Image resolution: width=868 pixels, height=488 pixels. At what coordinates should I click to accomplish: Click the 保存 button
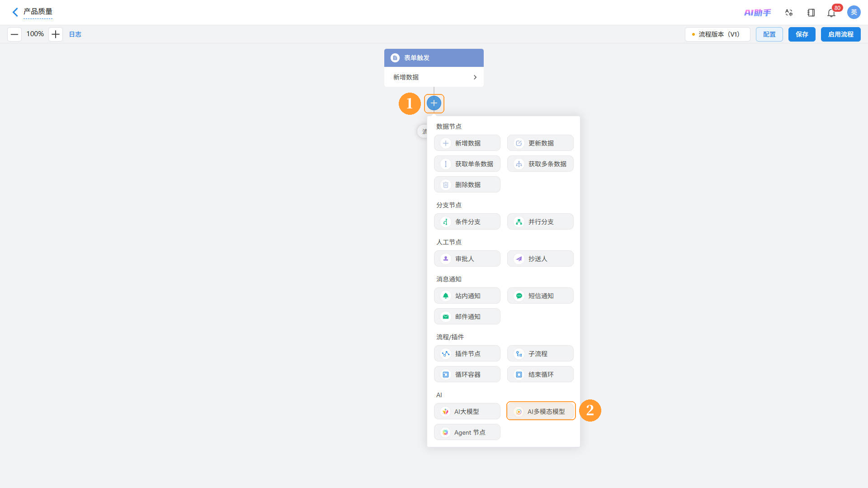(802, 34)
